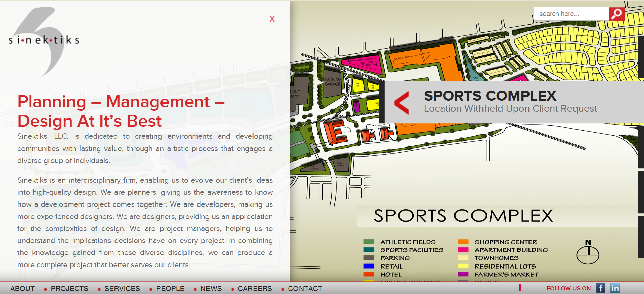Click the Sports Complex banner title

pyautogui.click(x=490, y=96)
